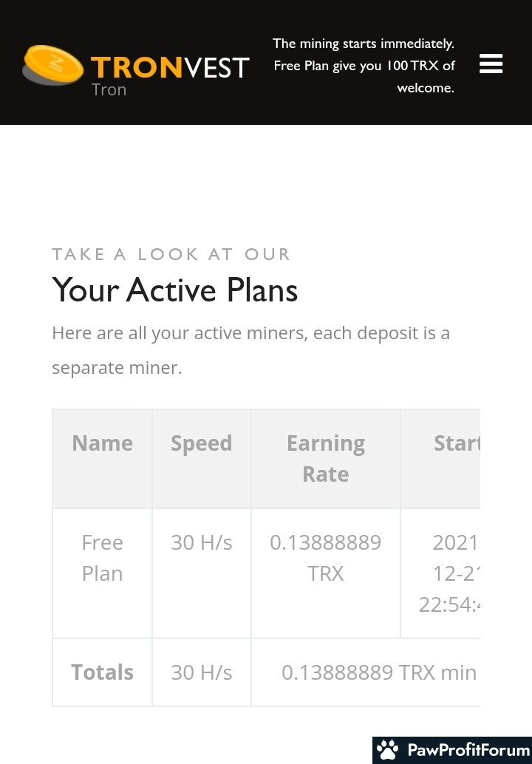Click the Your Active Plans heading
532x764 pixels.
(174, 290)
